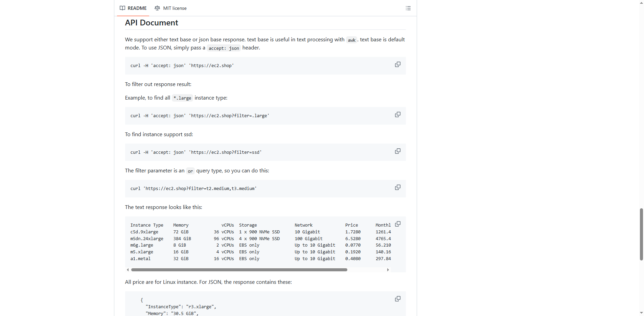Switch to the README tab
Image resolution: width=644 pixels, height=316 pixels.
pos(137,8)
